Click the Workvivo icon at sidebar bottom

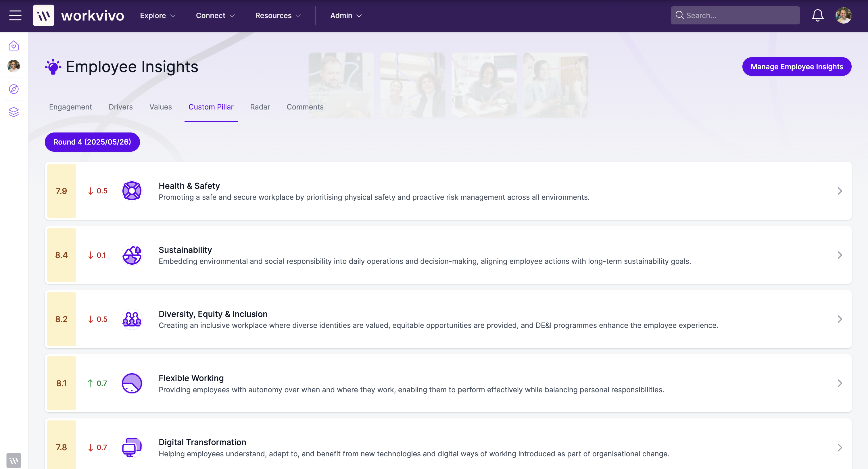pyautogui.click(x=14, y=460)
